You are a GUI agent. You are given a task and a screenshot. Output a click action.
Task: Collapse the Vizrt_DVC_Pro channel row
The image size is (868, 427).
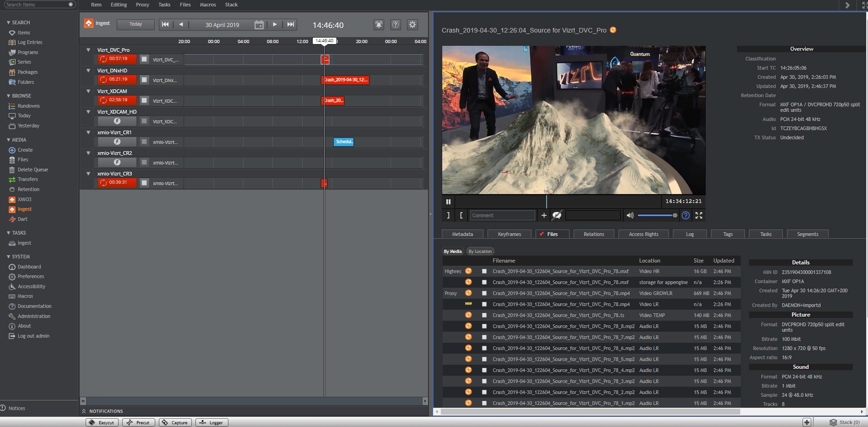(88, 50)
